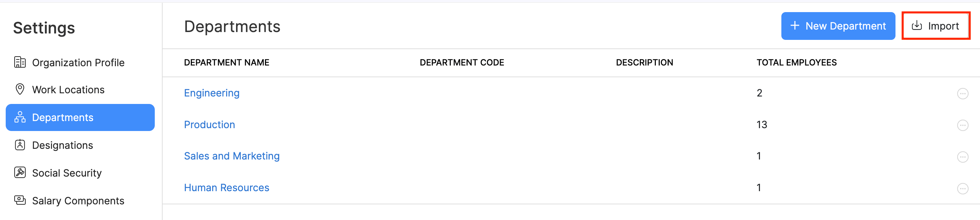This screenshot has width=980, height=220.
Task: Open the actions menu for Engineering row
Action: pos(963,93)
